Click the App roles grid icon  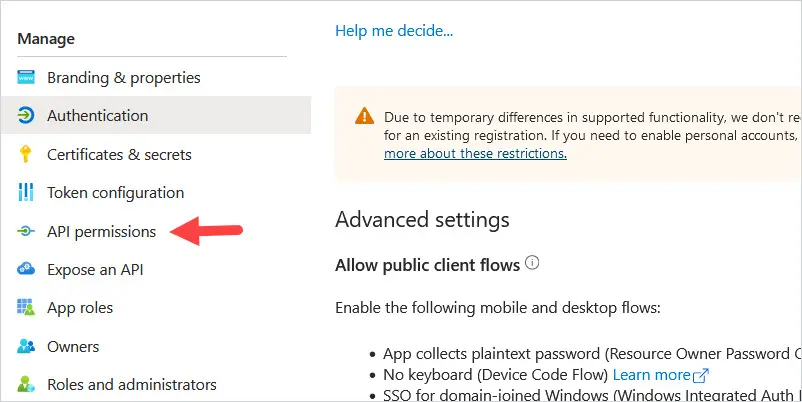(x=26, y=307)
